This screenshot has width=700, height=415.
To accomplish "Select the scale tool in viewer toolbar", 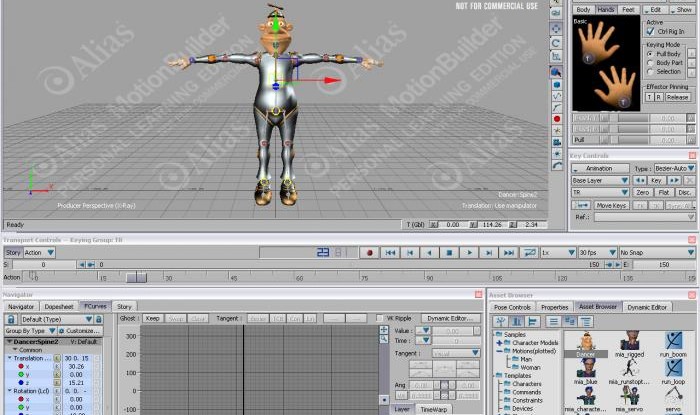I will click(556, 57).
